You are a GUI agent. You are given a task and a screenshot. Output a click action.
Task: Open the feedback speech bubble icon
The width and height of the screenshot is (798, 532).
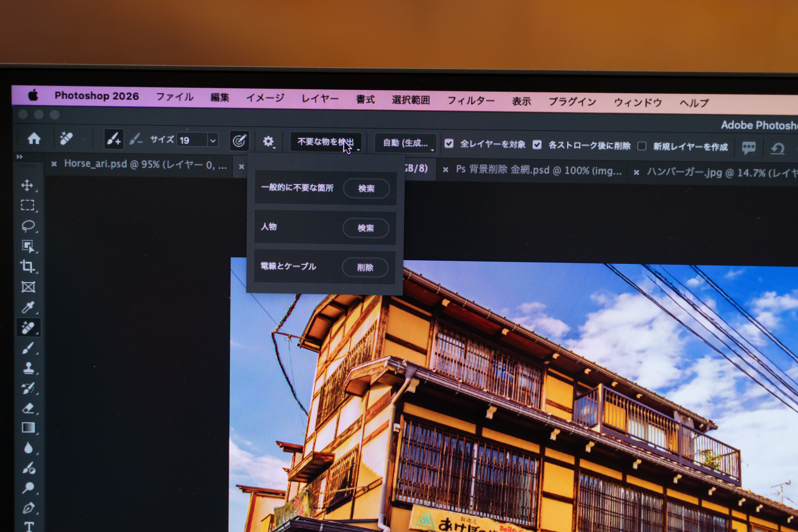pyautogui.click(x=749, y=148)
